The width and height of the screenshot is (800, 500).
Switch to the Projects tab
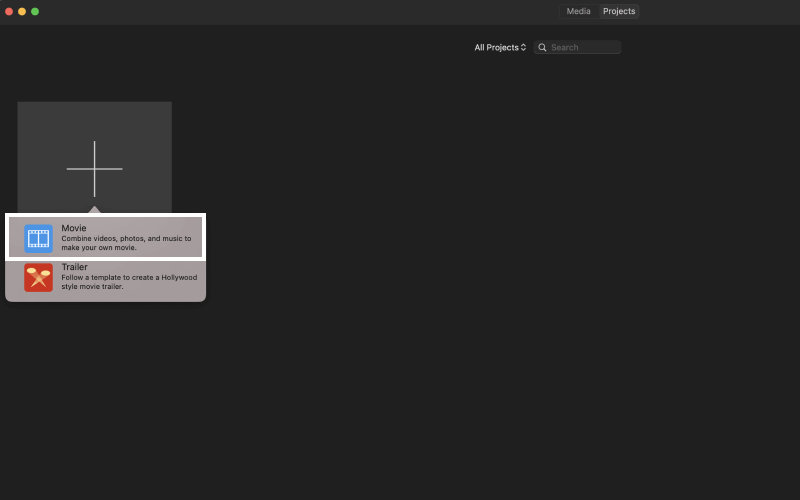pos(619,11)
